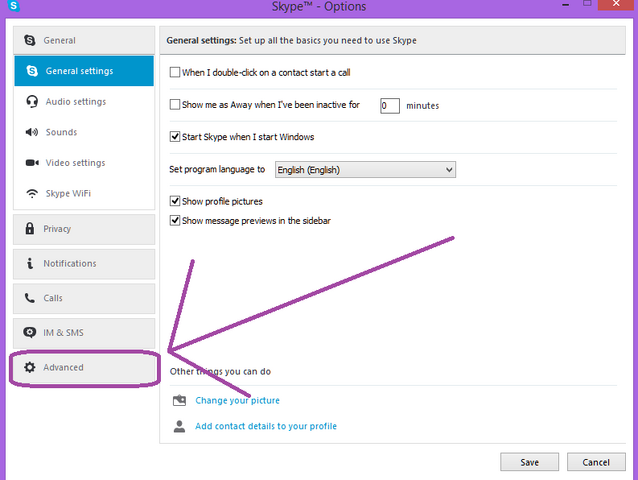The image size is (638, 480).
Task: Click the Skype icon beside General
Action: (30, 40)
